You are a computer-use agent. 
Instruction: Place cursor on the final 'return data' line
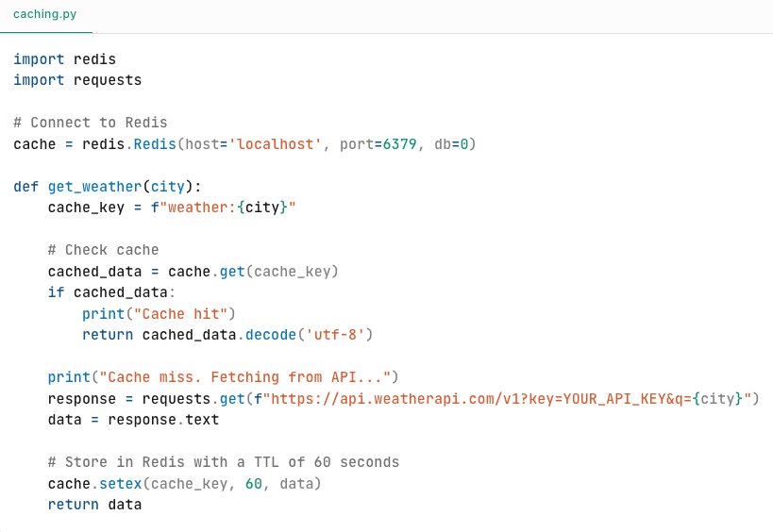(x=94, y=505)
